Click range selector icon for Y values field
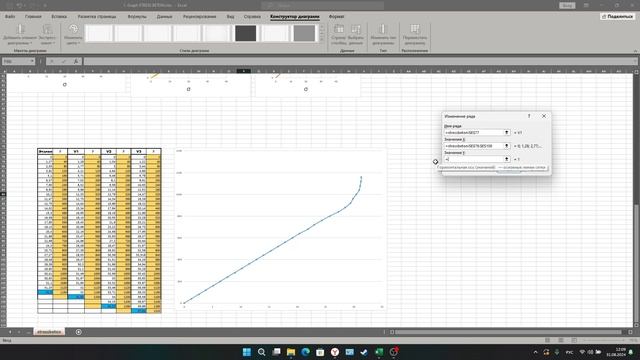Screen dimensions: 640x360 [x=507, y=159]
